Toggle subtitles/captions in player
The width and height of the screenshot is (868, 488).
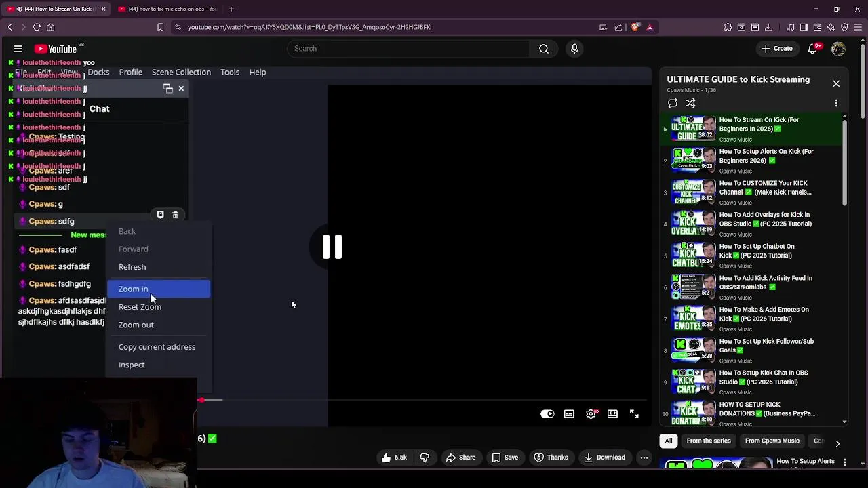569,414
